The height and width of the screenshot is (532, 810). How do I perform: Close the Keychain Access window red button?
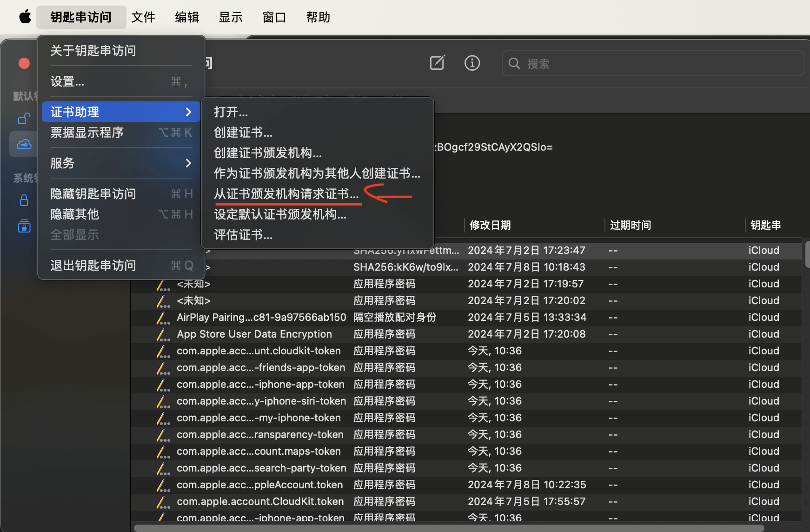pyautogui.click(x=24, y=63)
